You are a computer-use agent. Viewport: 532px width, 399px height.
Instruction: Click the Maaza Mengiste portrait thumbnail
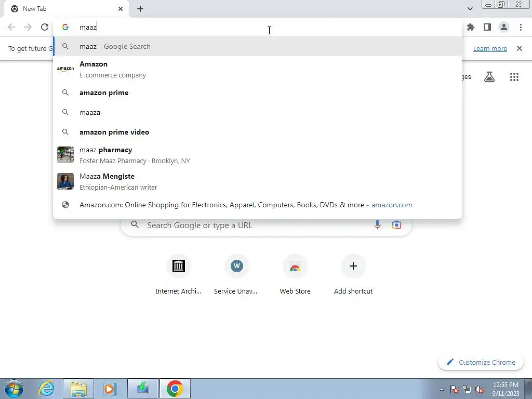pyautogui.click(x=65, y=181)
